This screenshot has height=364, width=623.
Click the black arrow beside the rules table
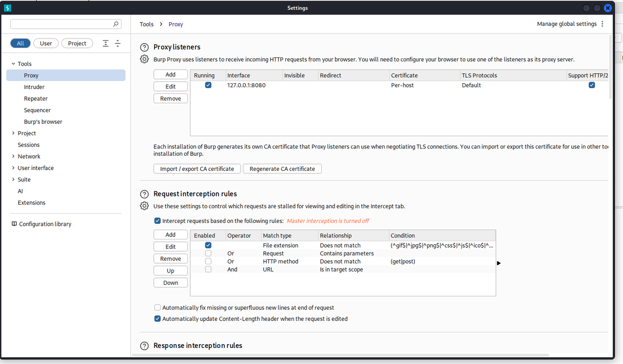point(499,263)
